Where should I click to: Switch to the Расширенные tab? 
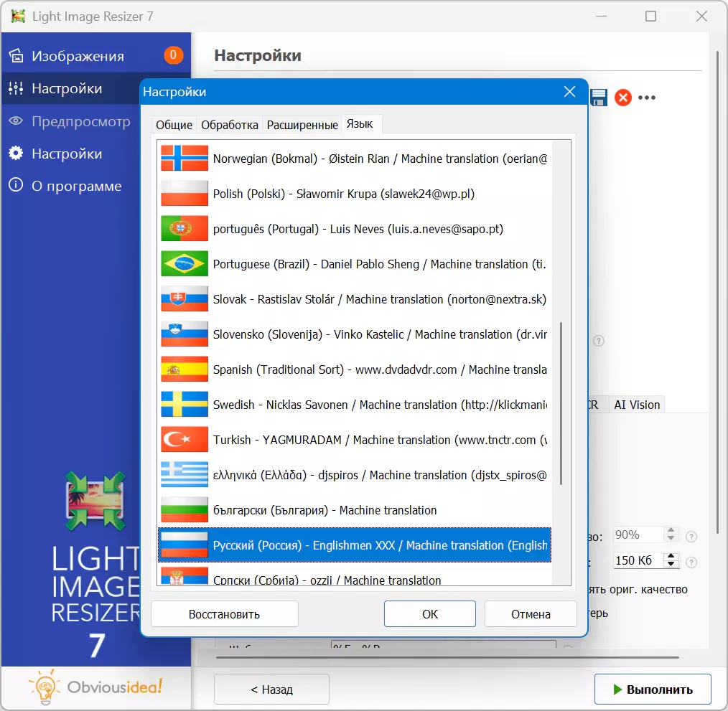tap(302, 125)
